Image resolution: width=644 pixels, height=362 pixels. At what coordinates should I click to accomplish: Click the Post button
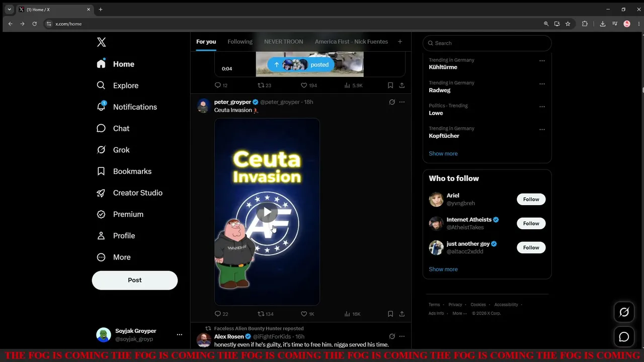point(135,280)
